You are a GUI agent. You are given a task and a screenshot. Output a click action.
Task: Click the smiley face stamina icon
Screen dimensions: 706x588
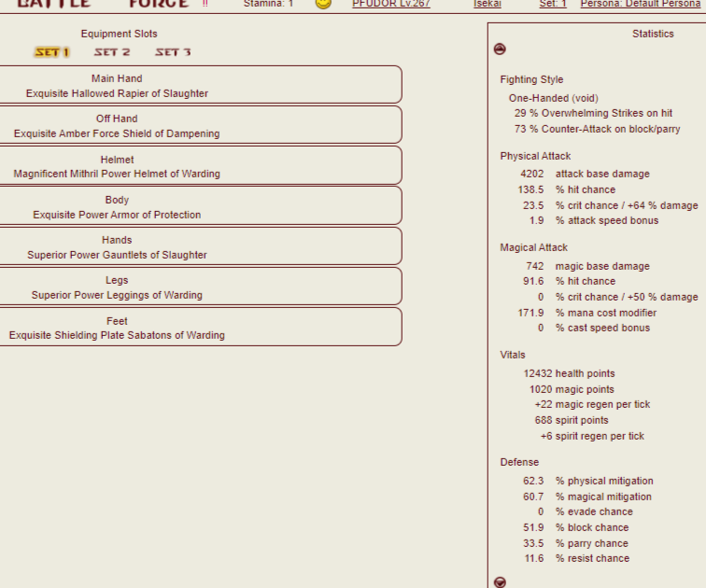323,4
